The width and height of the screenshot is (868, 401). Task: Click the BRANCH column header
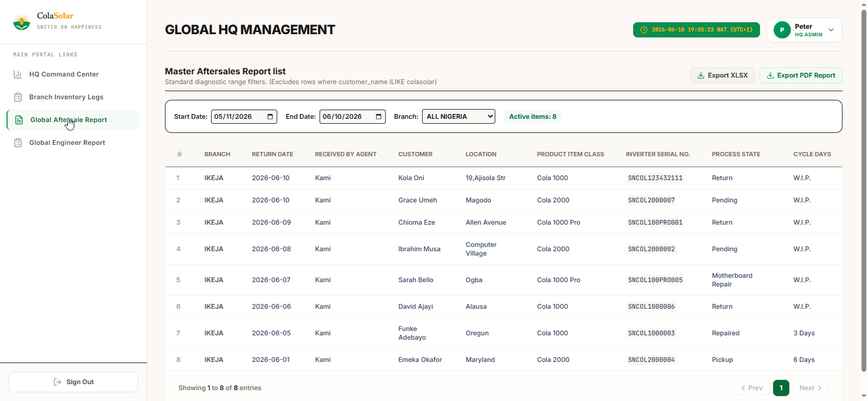point(218,155)
